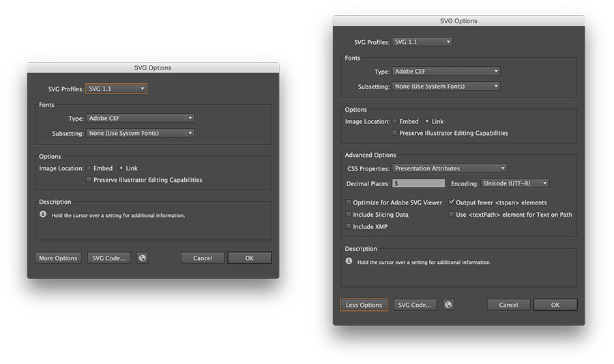Expand the Encoding Unicode (UTF-8) dropdown
The height and width of the screenshot is (364, 614).
(x=515, y=183)
